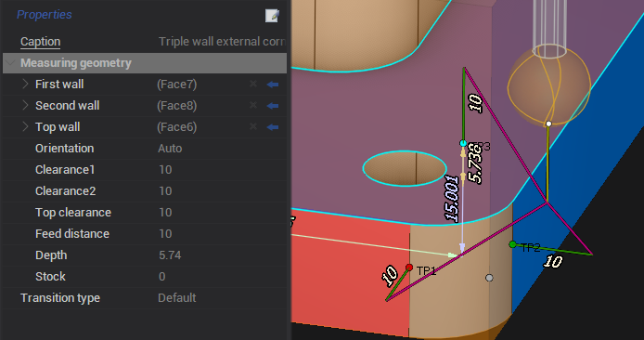Viewport: 644px width, 340px height.
Task: Expand the Top wall row
Action: click(x=25, y=126)
